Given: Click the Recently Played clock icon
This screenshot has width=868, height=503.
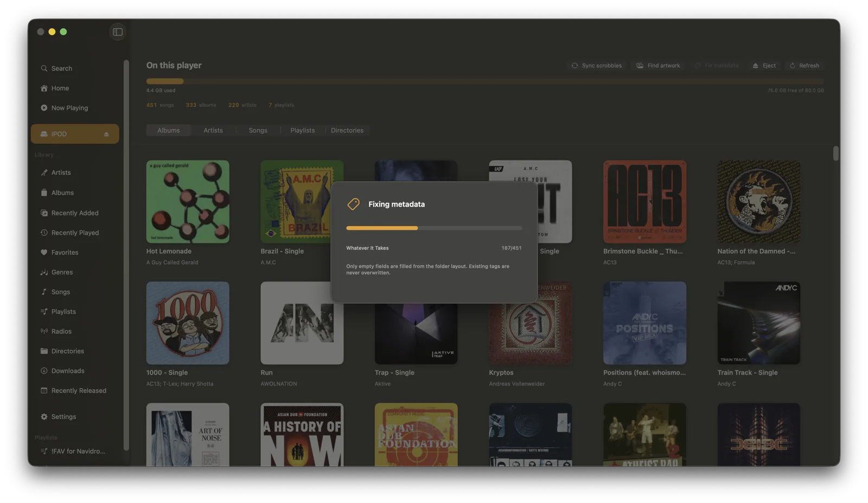Looking at the screenshot, I should coord(44,233).
